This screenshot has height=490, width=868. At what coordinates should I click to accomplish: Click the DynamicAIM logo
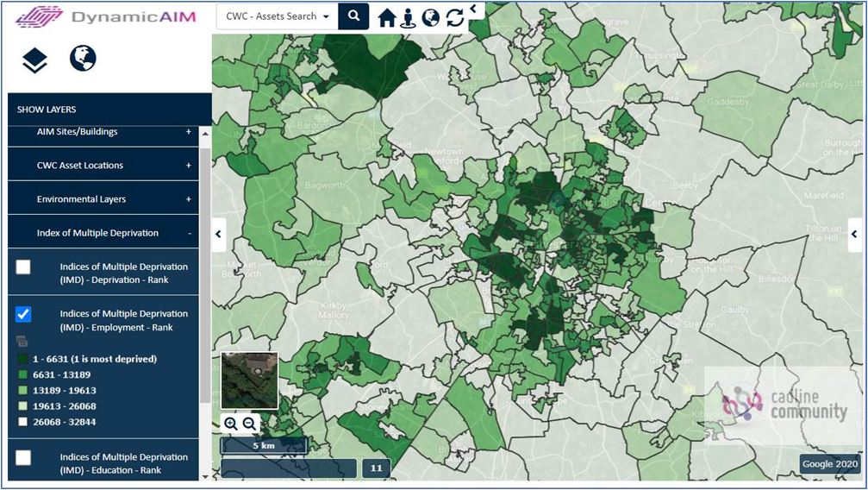point(106,16)
